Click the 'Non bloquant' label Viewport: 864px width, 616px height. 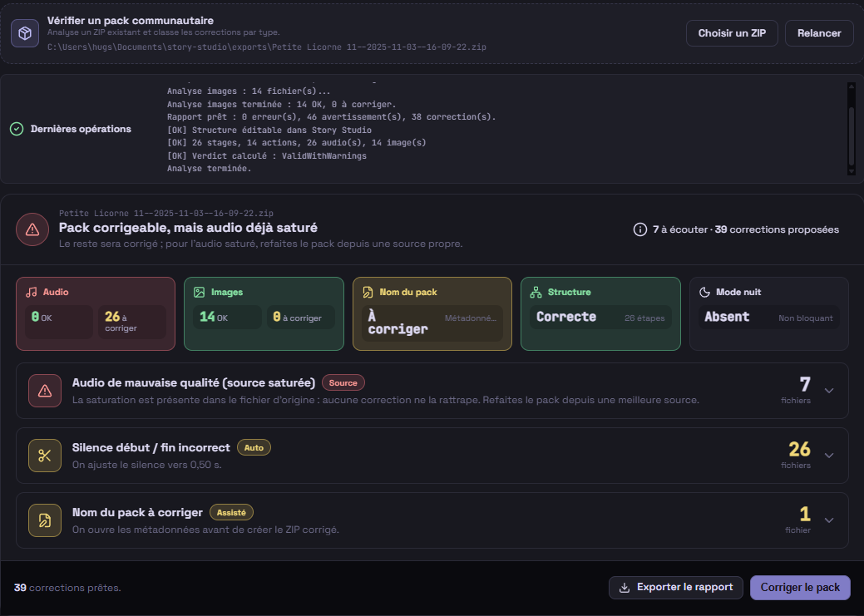(805, 318)
